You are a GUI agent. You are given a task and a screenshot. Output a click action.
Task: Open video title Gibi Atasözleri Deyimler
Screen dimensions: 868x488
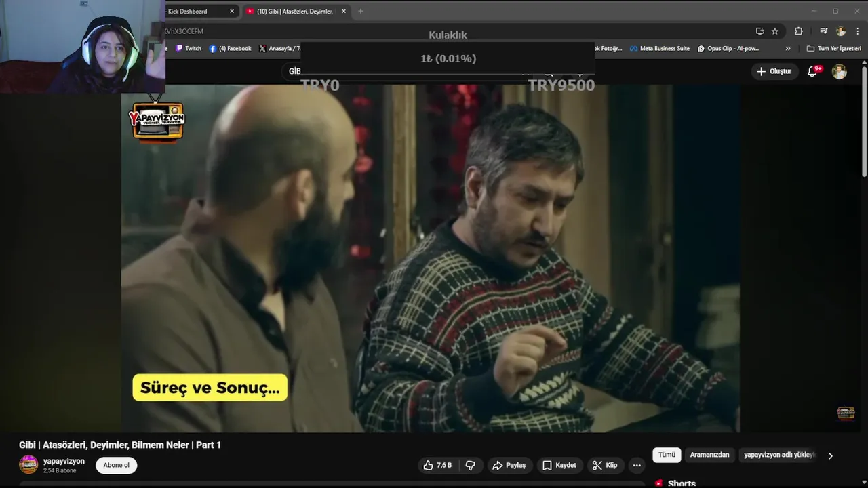pyautogui.click(x=120, y=445)
